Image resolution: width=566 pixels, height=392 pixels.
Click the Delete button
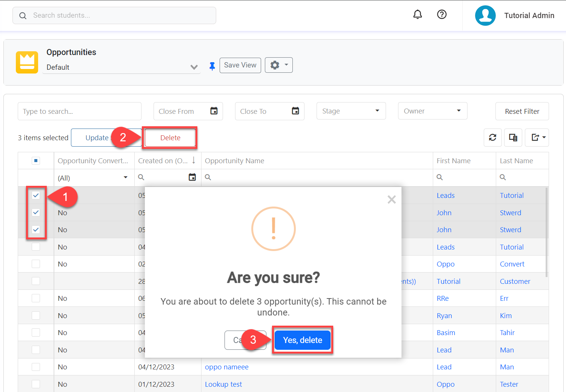[x=171, y=138]
